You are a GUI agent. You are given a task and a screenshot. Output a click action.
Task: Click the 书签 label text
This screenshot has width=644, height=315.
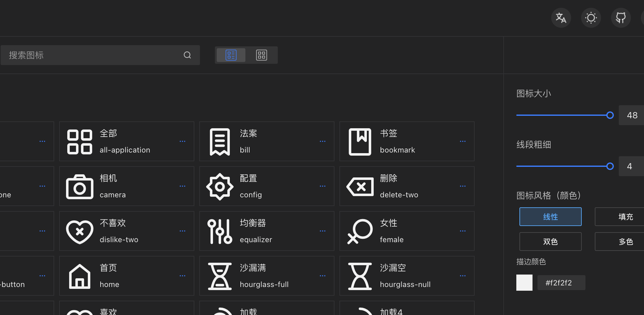(x=389, y=134)
